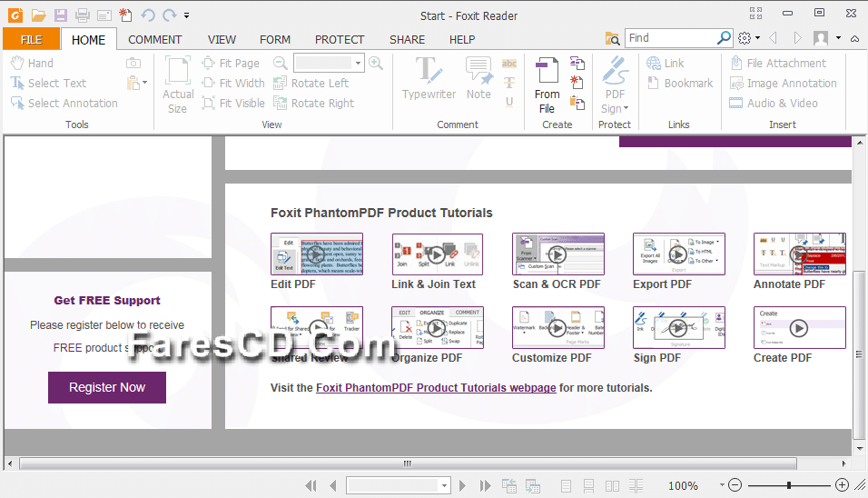Switch to the COMMENT tab
Viewport: 868px width, 498px height.
coord(155,40)
